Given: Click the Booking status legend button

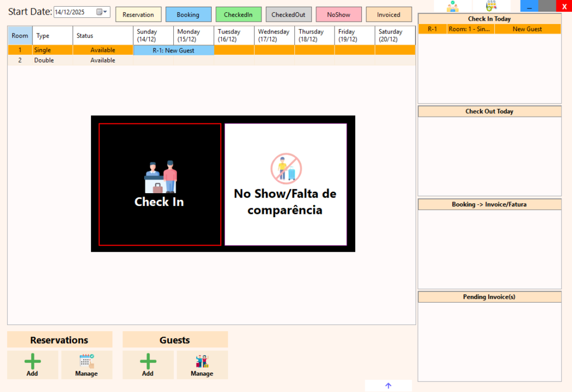Looking at the screenshot, I should (188, 15).
